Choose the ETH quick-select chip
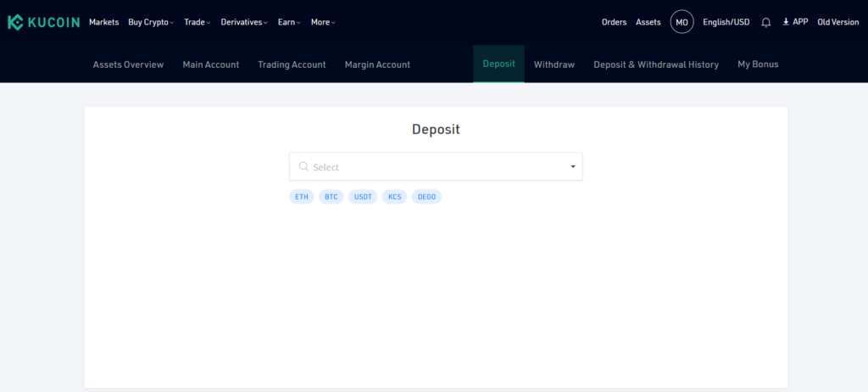Image resolution: width=868 pixels, height=392 pixels. pyautogui.click(x=302, y=197)
